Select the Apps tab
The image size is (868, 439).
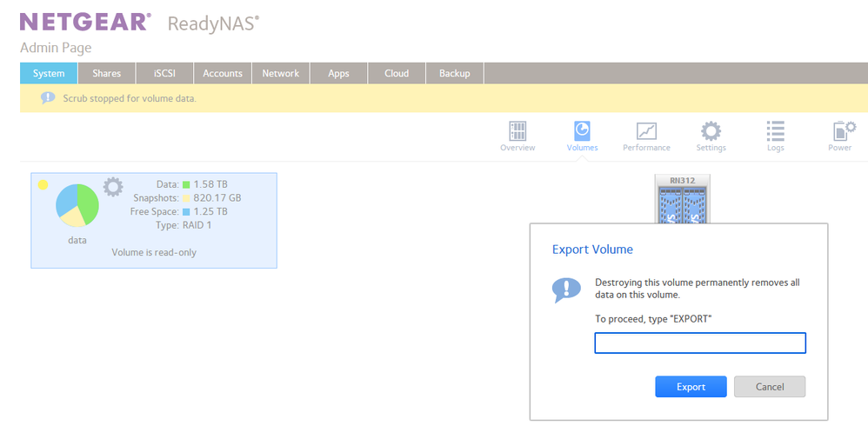tap(338, 74)
